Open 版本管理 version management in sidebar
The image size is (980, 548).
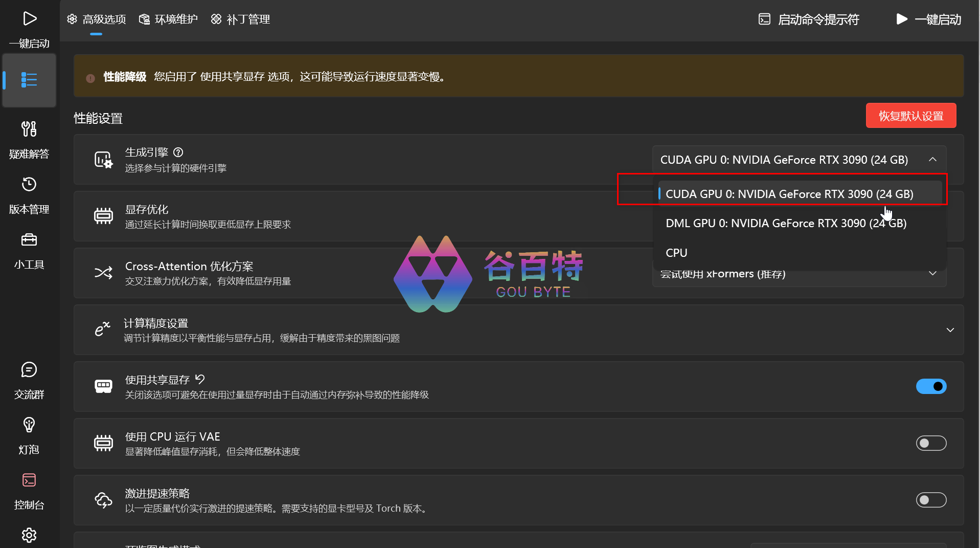[x=29, y=194]
